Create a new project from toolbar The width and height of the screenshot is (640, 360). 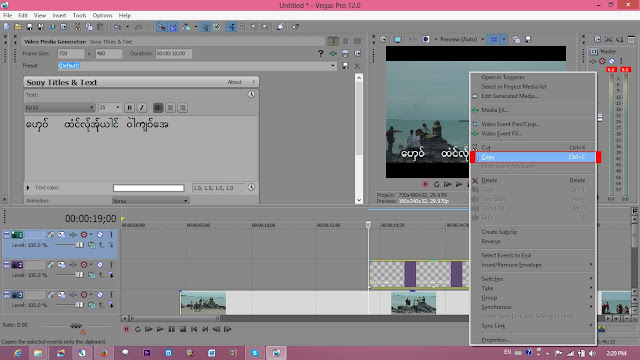tap(7, 27)
